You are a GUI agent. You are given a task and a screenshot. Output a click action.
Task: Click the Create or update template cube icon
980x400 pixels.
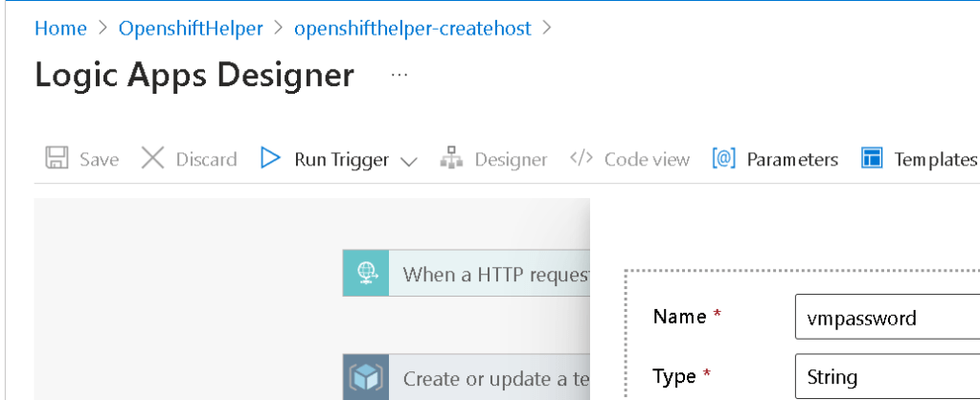click(x=366, y=377)
